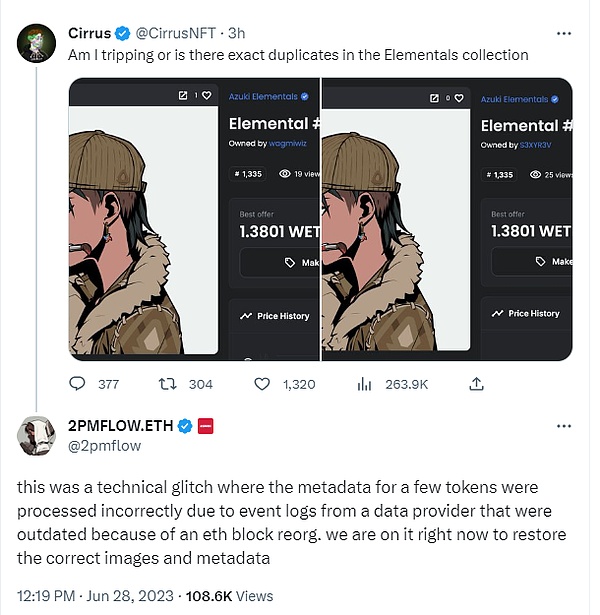Click the retweet icon with 304 count
Image resolution: width=600 pixels, height=615 pixels.
pos(170,384)
